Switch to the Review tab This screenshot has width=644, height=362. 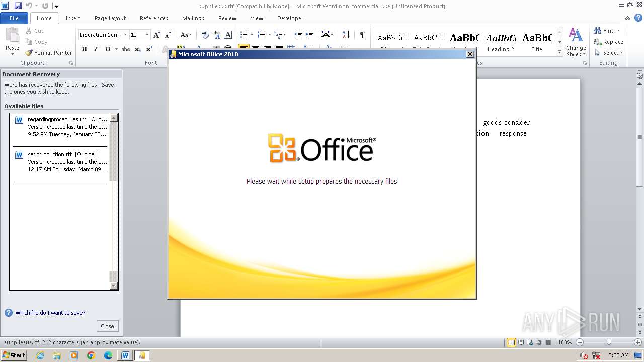227,18
